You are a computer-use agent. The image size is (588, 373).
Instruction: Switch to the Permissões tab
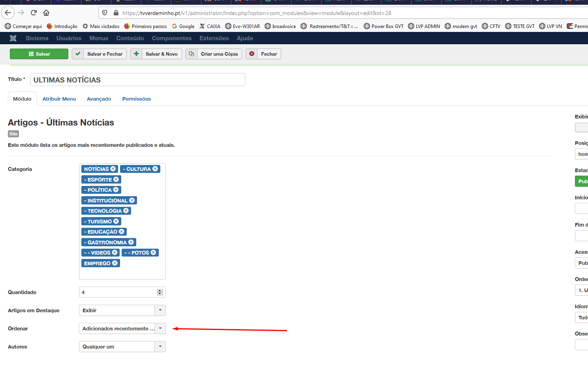(x=137, y=99)
